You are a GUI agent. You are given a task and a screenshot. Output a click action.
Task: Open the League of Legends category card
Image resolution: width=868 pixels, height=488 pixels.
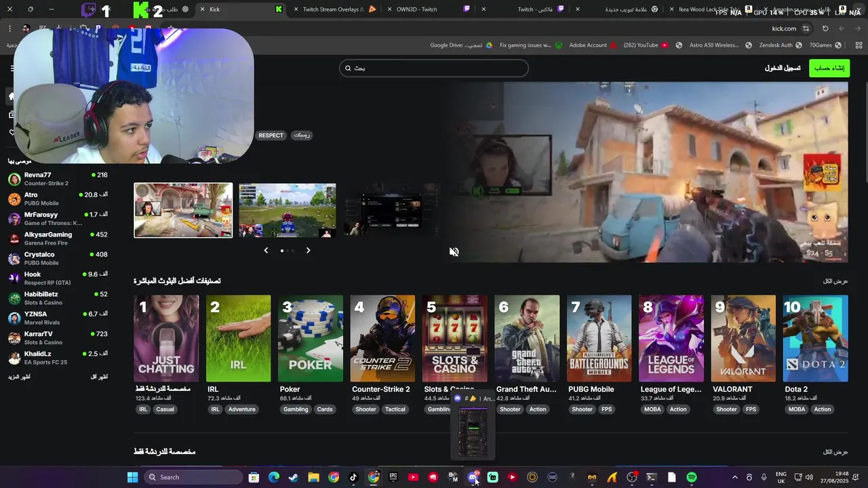click(x=671, y=338)
